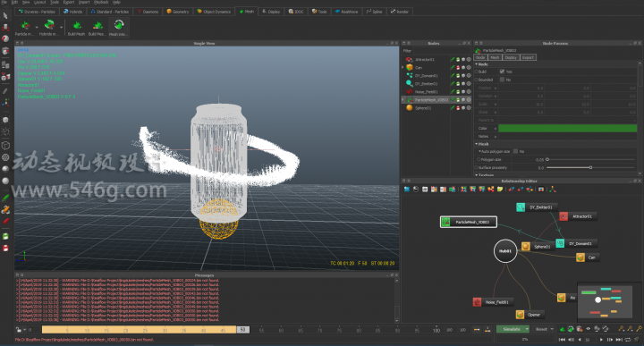The height and width of the screenshot is (346, 644).
Task: Open the Simulate button dropdown arrow
Action: pos(527,329)
